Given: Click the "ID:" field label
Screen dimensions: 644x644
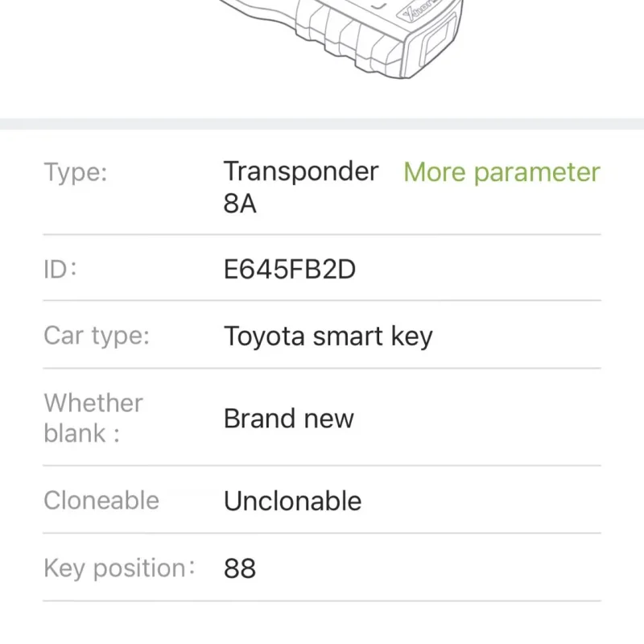Looking at the screenshot, I should [60, 269].
